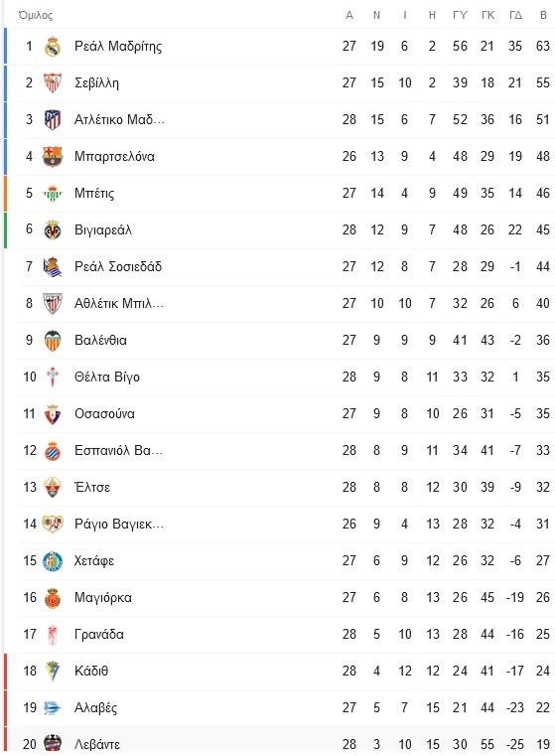This screenshot has width=555, height=756.
Task: Open the Γρανάδα team link
Action: (x=98, y=634)
